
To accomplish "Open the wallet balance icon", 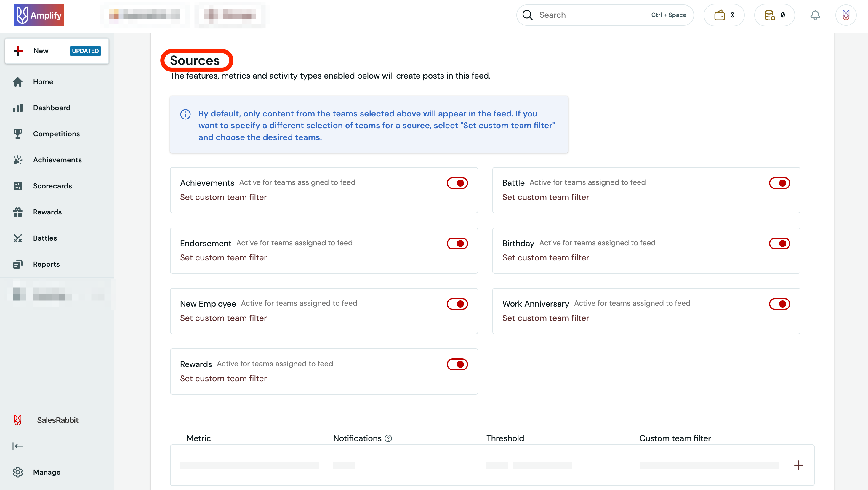I will pos(719,15).
